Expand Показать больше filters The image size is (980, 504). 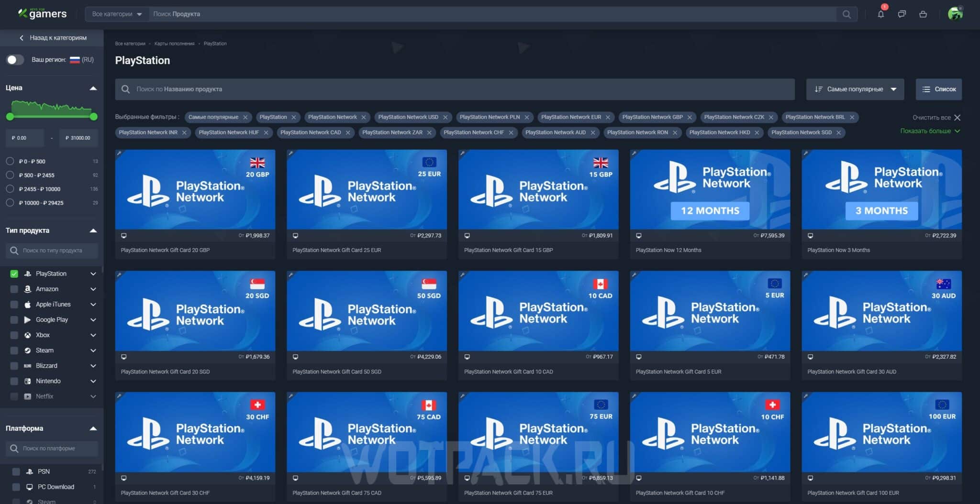(x=930, y=131)
